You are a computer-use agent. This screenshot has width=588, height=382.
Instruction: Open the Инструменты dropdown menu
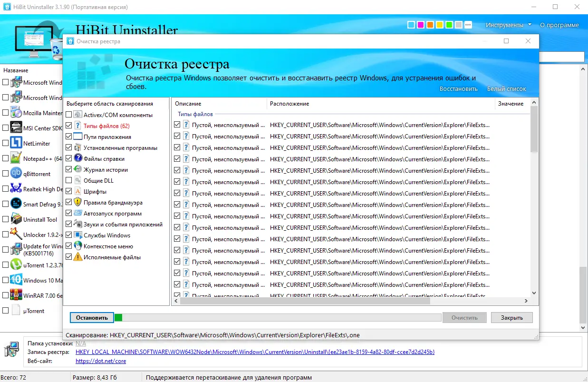(508, 25)
